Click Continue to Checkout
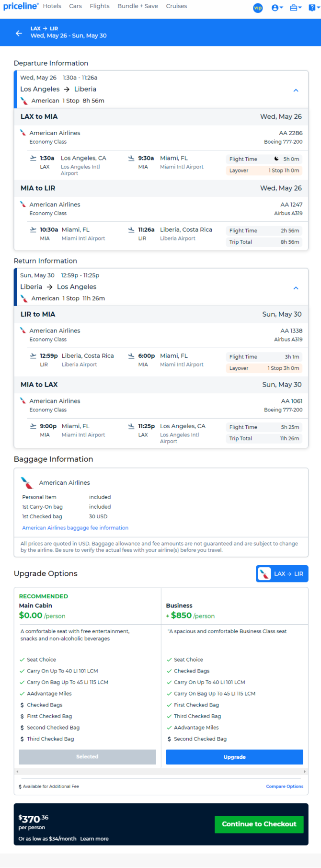 259,824
